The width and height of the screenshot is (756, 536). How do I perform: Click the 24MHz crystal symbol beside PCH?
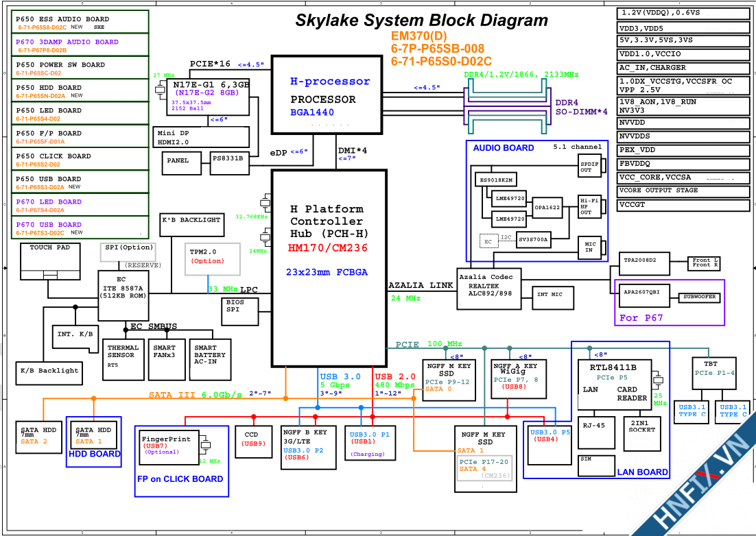coord(265,238)
